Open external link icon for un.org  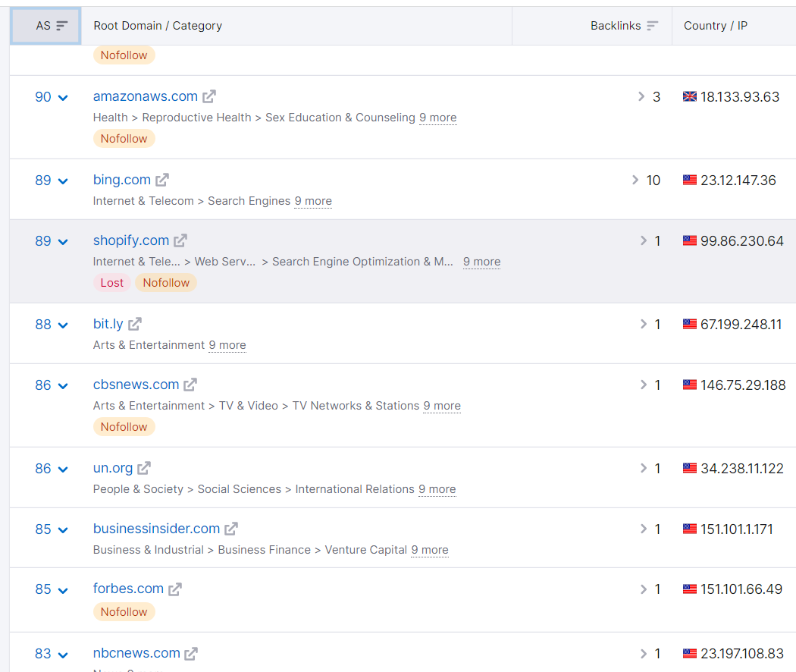pos(144,468)
